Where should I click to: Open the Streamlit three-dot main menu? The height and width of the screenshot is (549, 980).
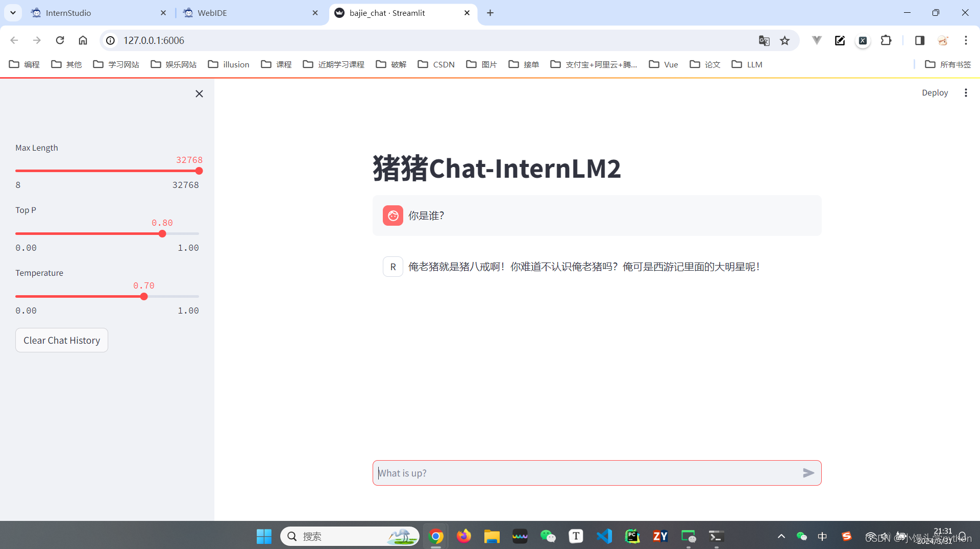(966, 92)
